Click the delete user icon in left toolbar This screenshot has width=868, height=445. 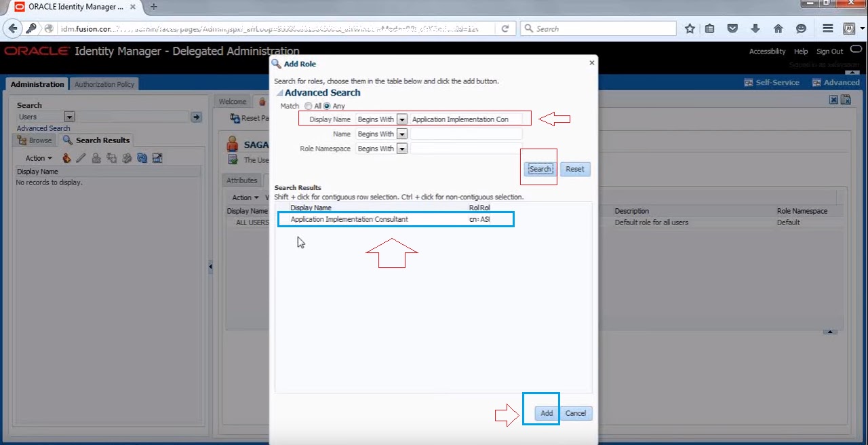127,158
